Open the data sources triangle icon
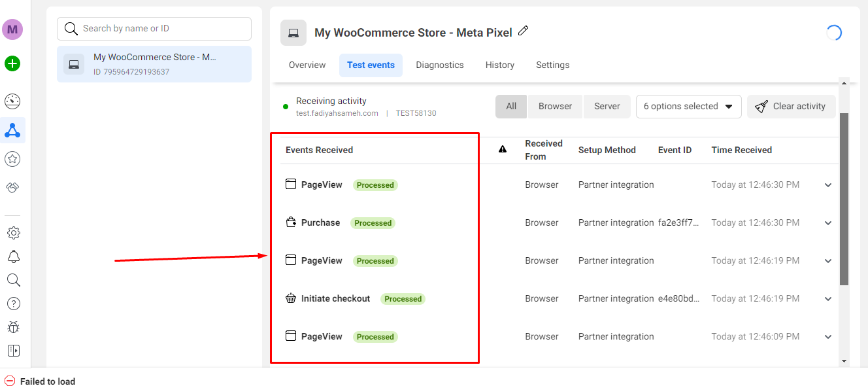Image resolution: width=868 pixels, height=386 pixels. (12, 130)
